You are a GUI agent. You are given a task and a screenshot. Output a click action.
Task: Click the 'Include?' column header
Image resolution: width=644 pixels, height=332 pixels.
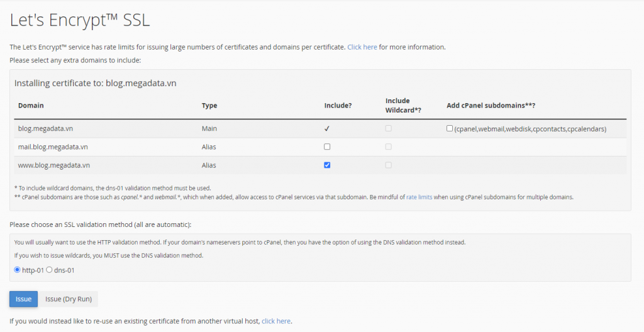(x=338, y=106)
